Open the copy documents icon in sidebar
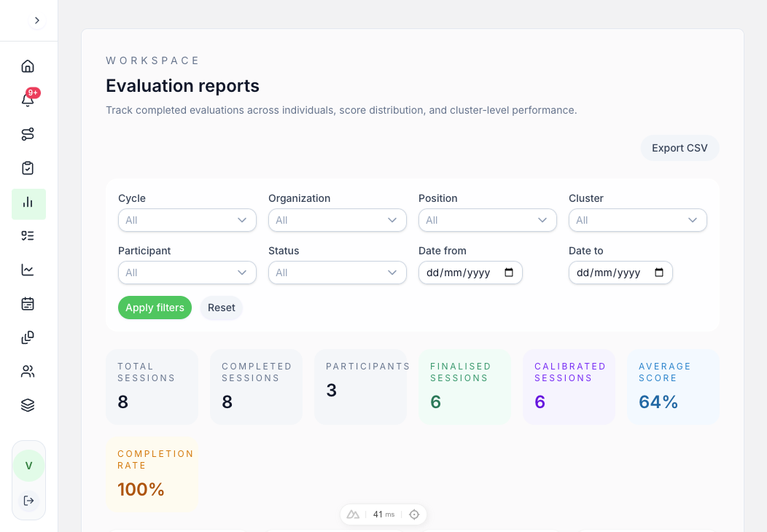Screen dimensions: 767x532 28,337
